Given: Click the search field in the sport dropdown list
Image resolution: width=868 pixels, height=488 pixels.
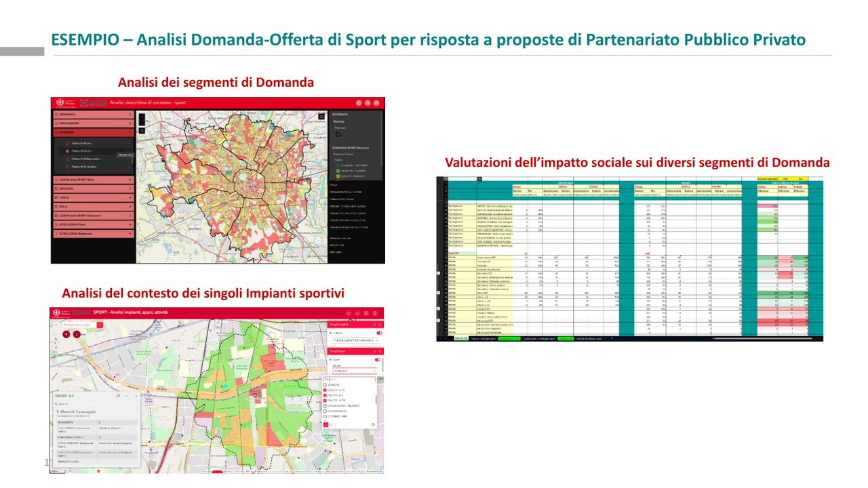Looking at the screenshot, I should [x=349, y=379].
